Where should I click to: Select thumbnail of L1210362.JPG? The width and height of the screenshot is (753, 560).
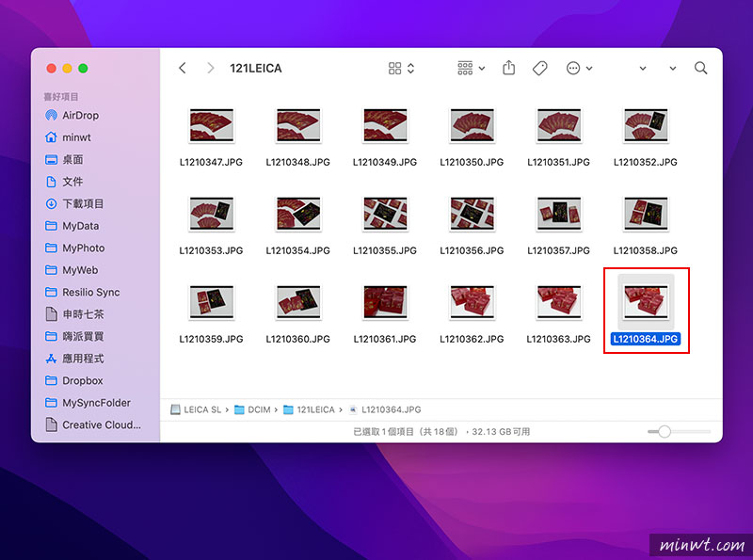pos(473,302)
